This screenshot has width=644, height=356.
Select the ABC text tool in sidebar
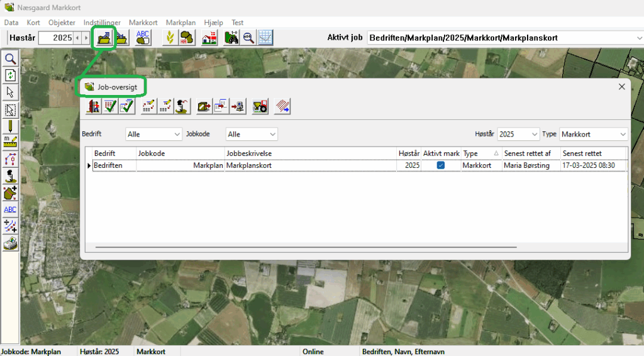point(10,209)
